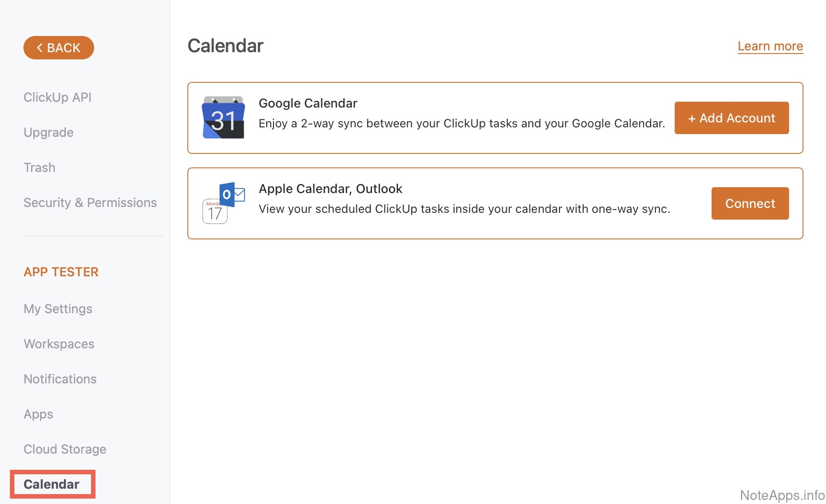Viewport: 826px width, 504px height.
Task: Open My Settings page
Action: tap(58, 309)
